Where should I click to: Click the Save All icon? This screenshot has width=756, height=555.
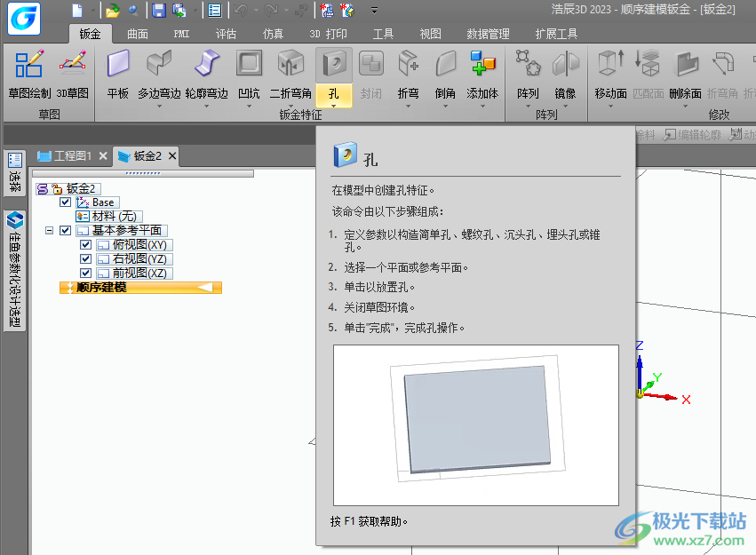[179, 10]
